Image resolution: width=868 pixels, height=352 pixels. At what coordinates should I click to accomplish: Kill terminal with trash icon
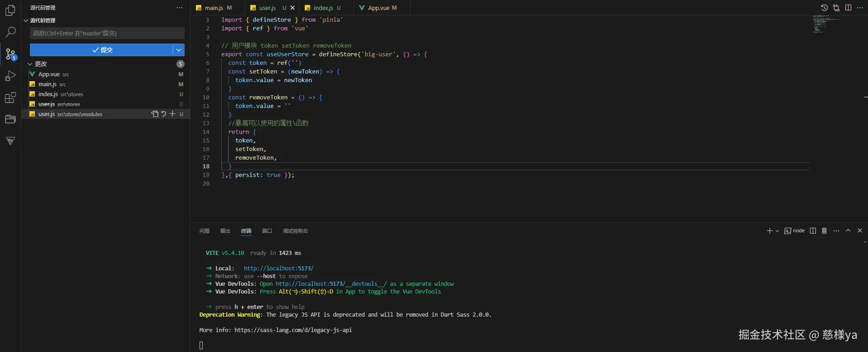point(824,230)
